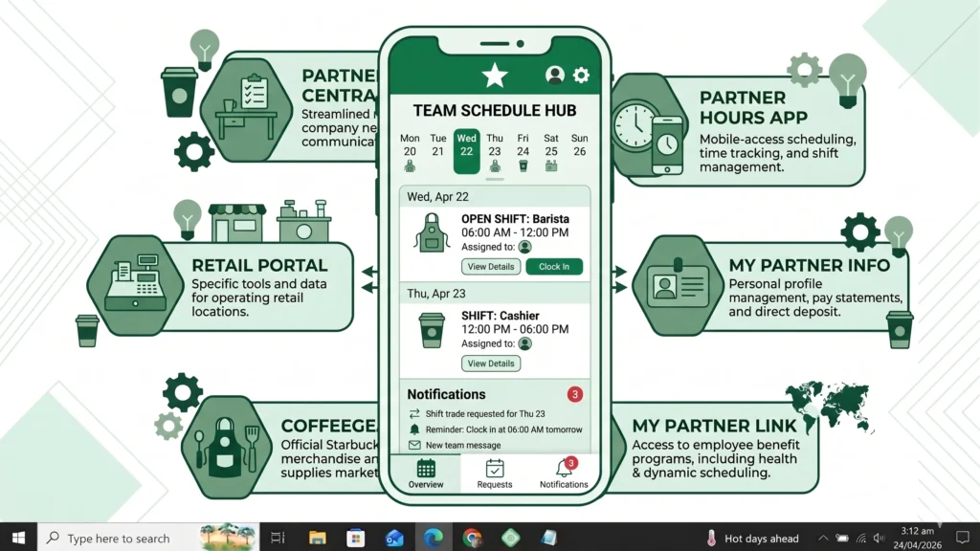
Task: Click the RETAIL PORTAL heading
Action: click(x=259, y=266)
